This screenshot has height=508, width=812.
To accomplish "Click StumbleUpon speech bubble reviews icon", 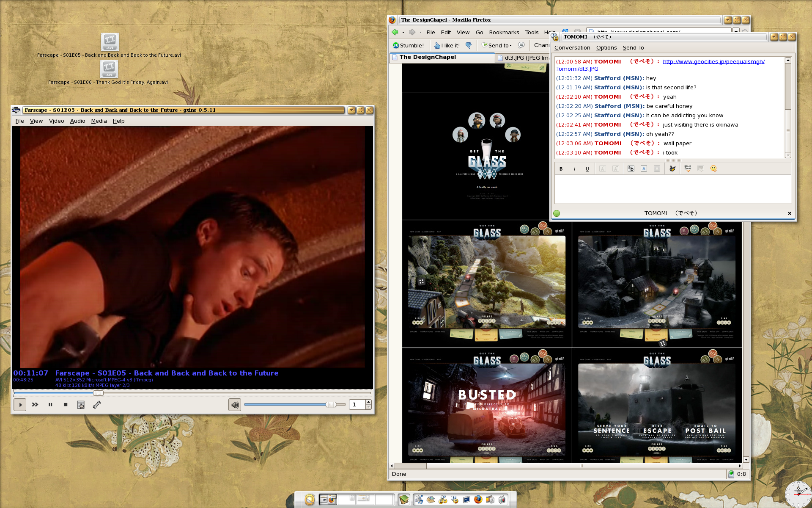I will pyautogui.click(x=521, y=45).
